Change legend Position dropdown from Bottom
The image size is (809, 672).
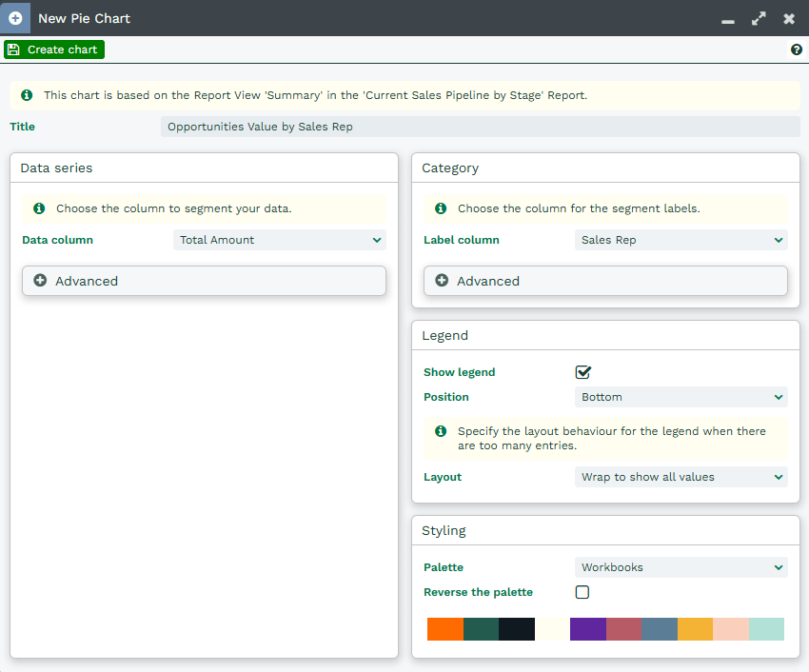tap(681, 397)
